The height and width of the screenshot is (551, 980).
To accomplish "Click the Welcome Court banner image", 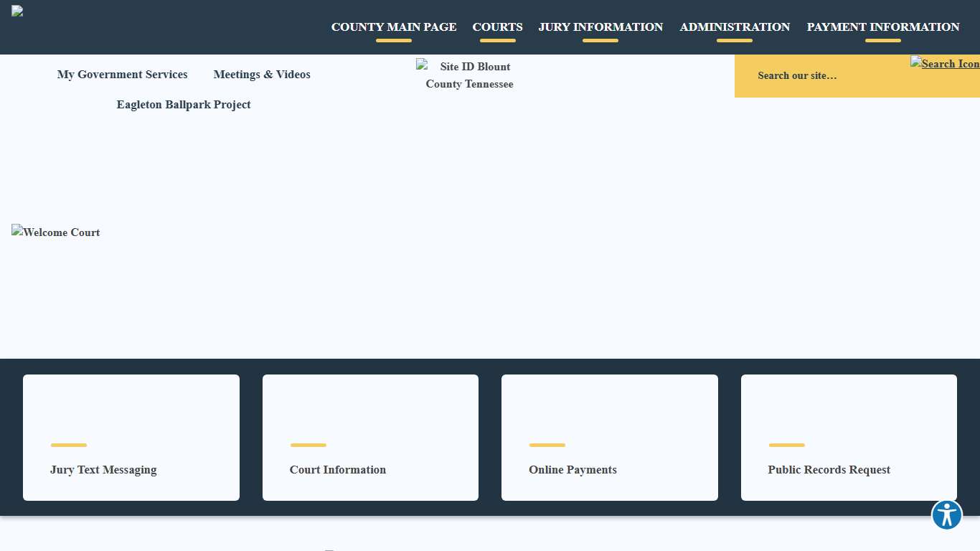I will click(55, 232).
